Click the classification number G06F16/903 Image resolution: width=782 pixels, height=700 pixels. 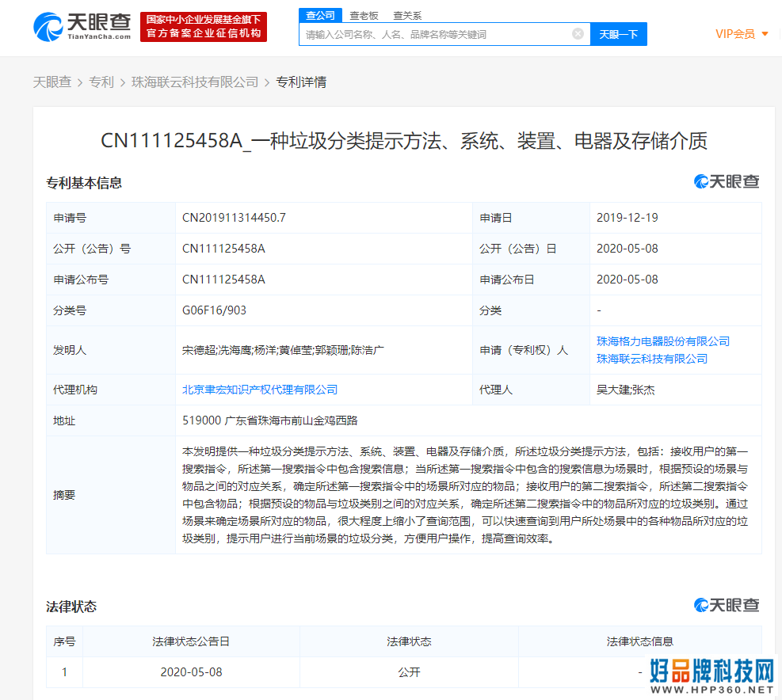(x=214, y=310)
